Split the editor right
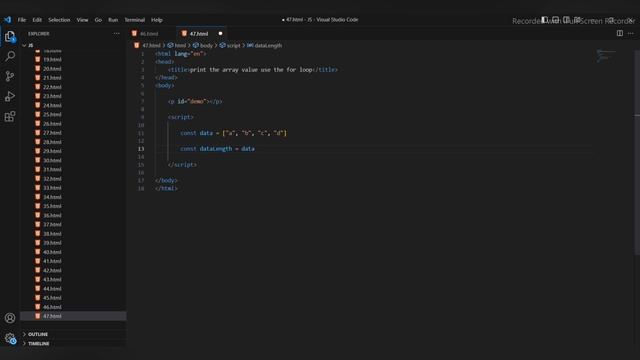 click(x=620, y=33)
